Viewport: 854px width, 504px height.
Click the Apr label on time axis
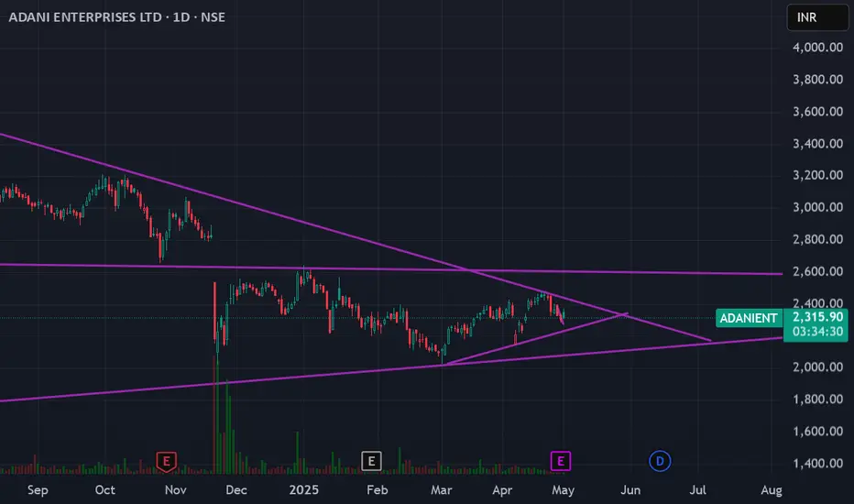[502, 490]
